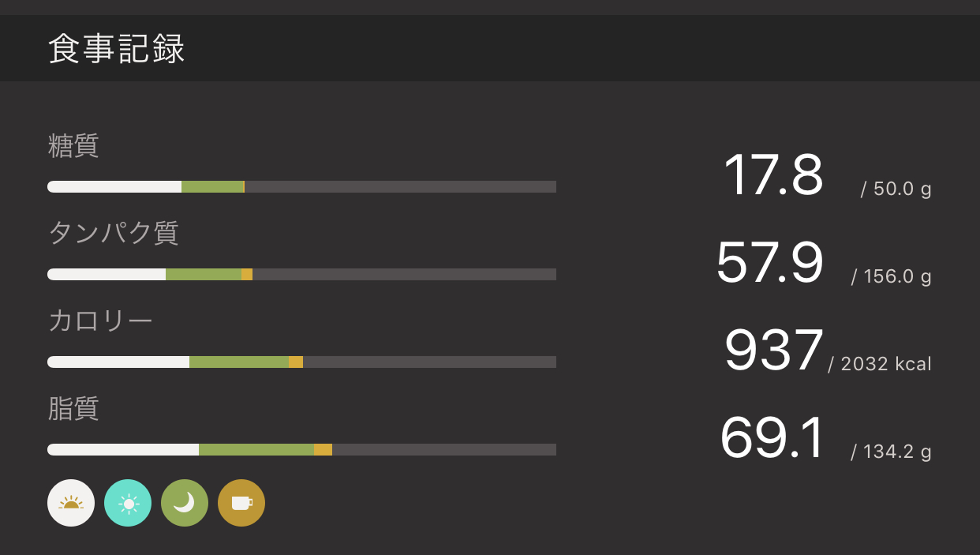Click the 脂質 progress bar

[301, 450]
